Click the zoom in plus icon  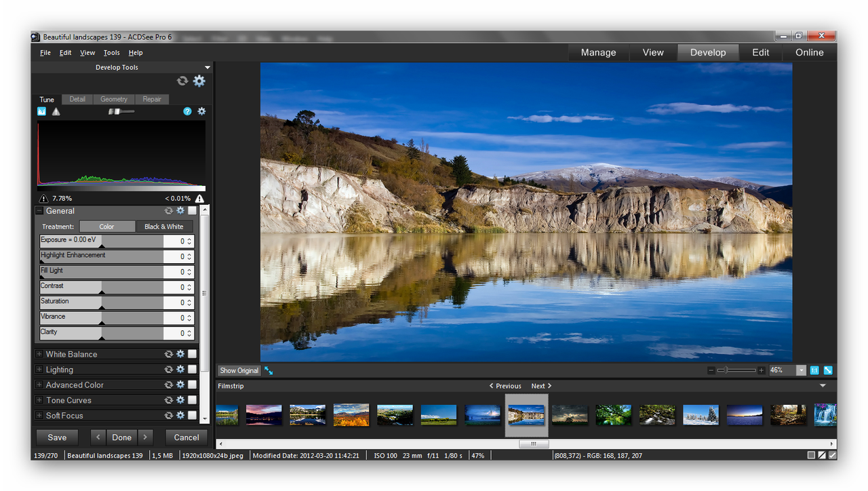click(762, 370)
